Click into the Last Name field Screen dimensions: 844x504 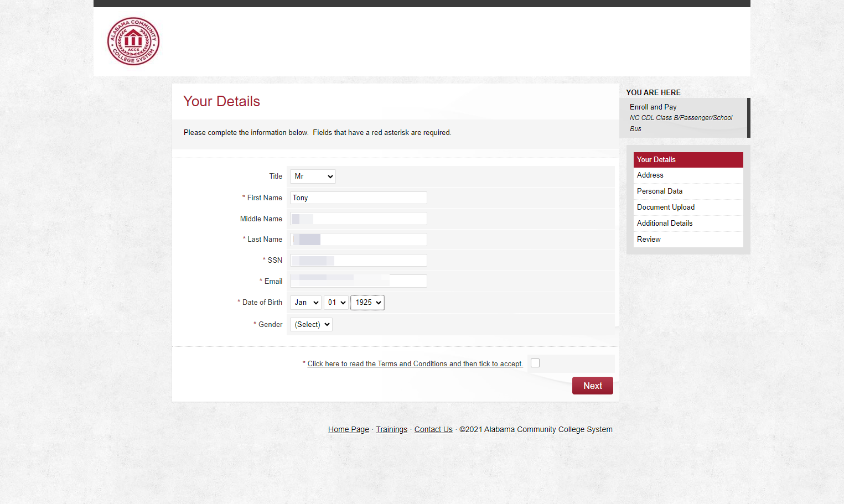[x=359, y=240]
